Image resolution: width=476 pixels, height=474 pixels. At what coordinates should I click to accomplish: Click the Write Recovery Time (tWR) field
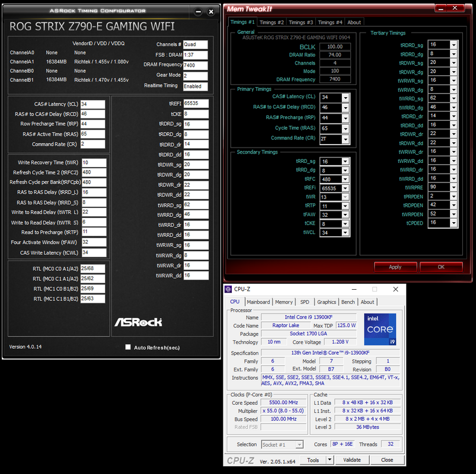tap(94, 163)
